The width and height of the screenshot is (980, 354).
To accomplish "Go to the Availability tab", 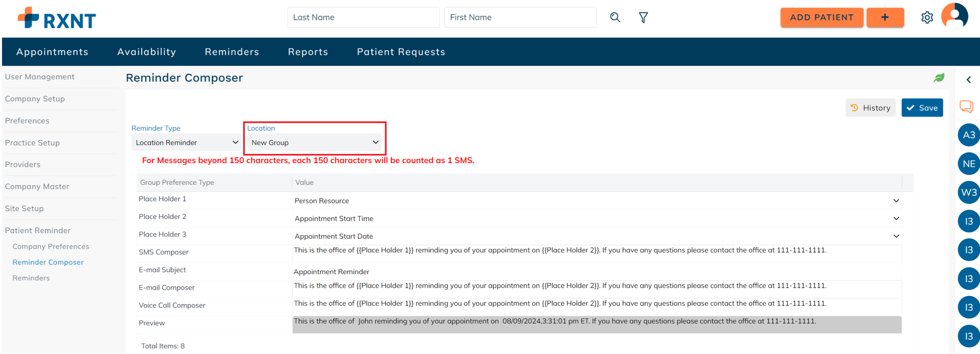I will 146,52.
